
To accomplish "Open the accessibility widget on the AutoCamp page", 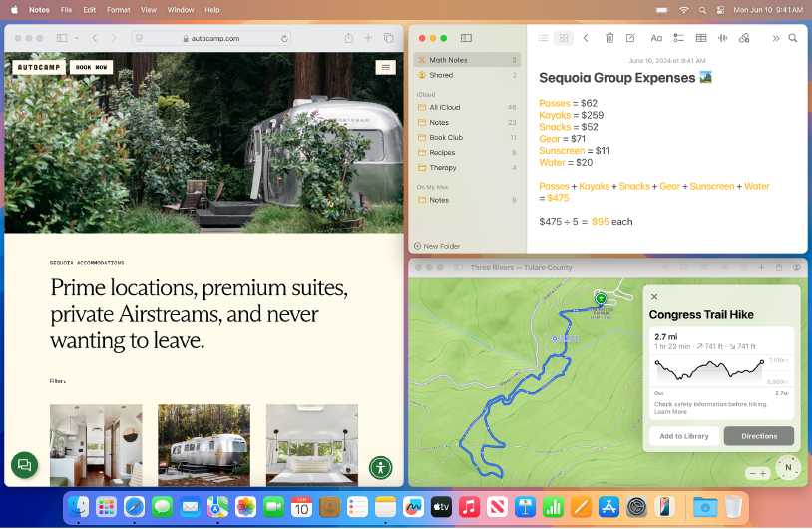I will [380, 467].
